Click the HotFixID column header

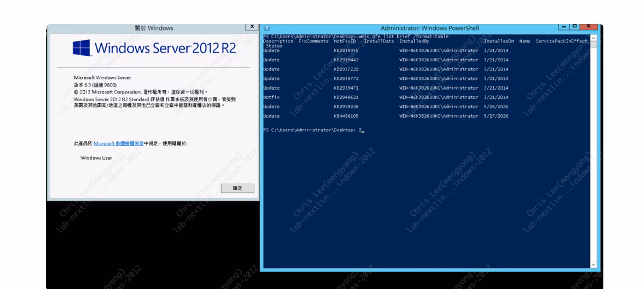[346, 41]
